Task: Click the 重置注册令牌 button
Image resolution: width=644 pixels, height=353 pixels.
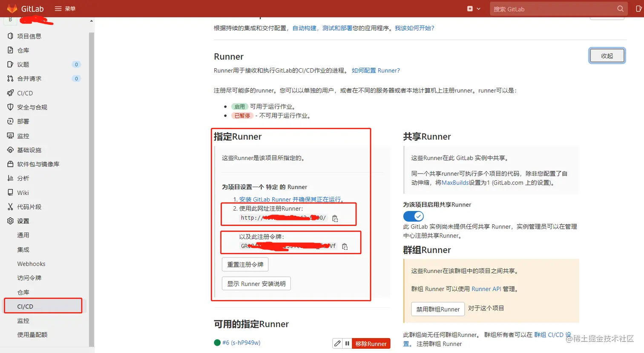Action: (x=245, y=265)
